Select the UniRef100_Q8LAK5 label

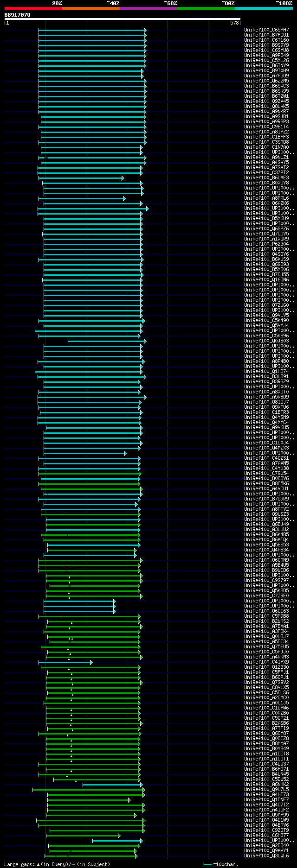(266, 107)
